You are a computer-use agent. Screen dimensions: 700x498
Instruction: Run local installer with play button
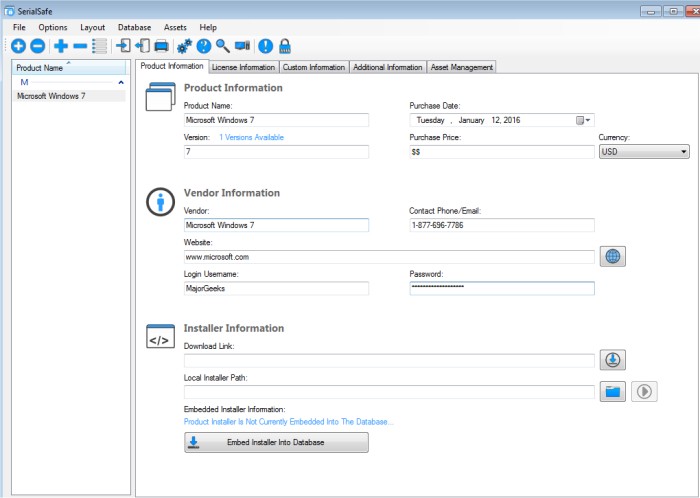coord(644,391)
